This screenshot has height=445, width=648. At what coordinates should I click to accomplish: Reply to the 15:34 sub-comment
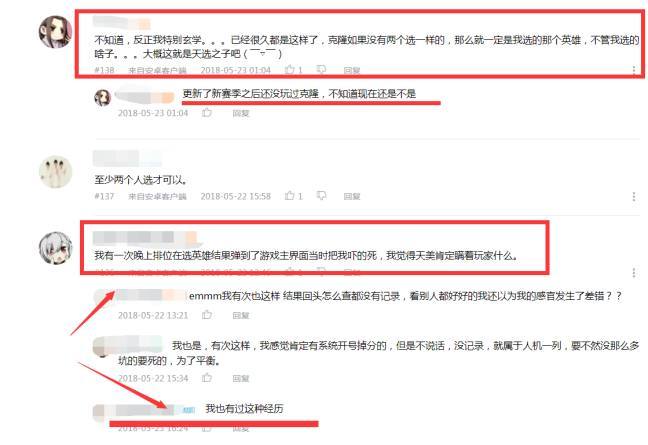pyautogui.click(x=241, y=378)
